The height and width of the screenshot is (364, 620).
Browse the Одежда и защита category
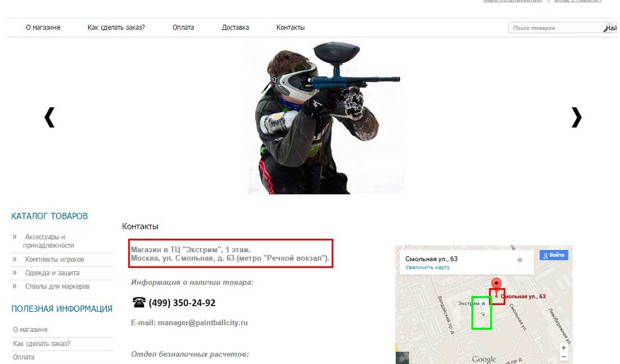[52, 273]
